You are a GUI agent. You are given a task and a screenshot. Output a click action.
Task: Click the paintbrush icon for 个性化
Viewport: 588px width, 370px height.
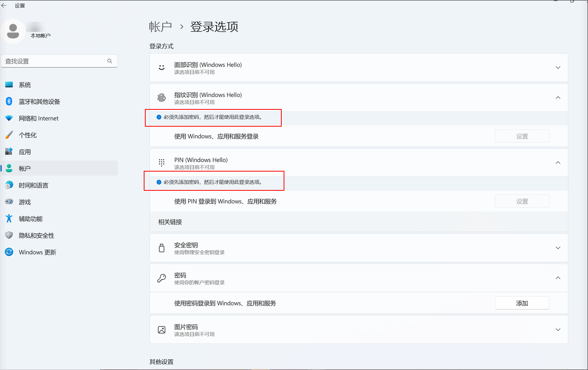(9, 135)
